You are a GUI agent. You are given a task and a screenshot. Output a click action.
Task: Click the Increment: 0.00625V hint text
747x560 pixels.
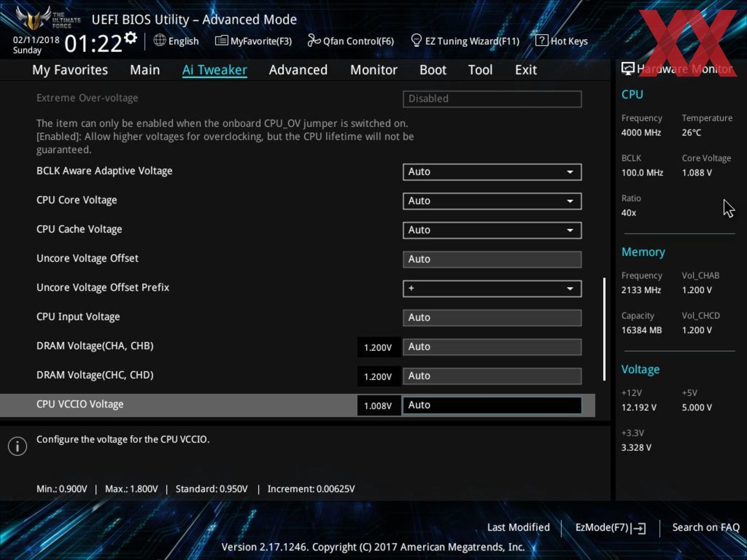(x=311, y=489)
